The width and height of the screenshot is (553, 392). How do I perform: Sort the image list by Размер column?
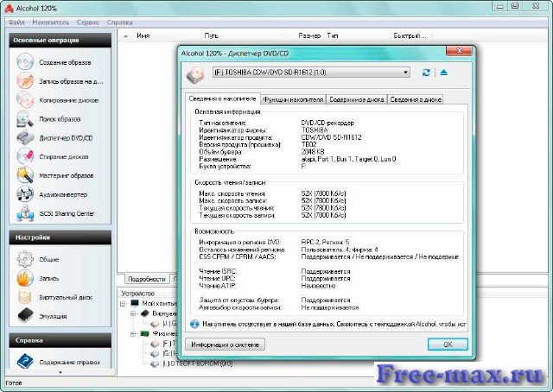[x=309, y=35]
